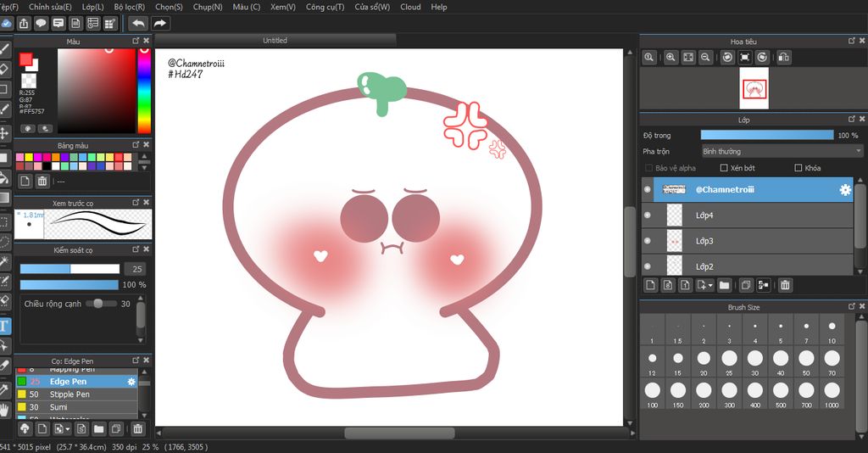Select the Stipple Pen brush
The image size is (868, 453).
tap(76, 394)
